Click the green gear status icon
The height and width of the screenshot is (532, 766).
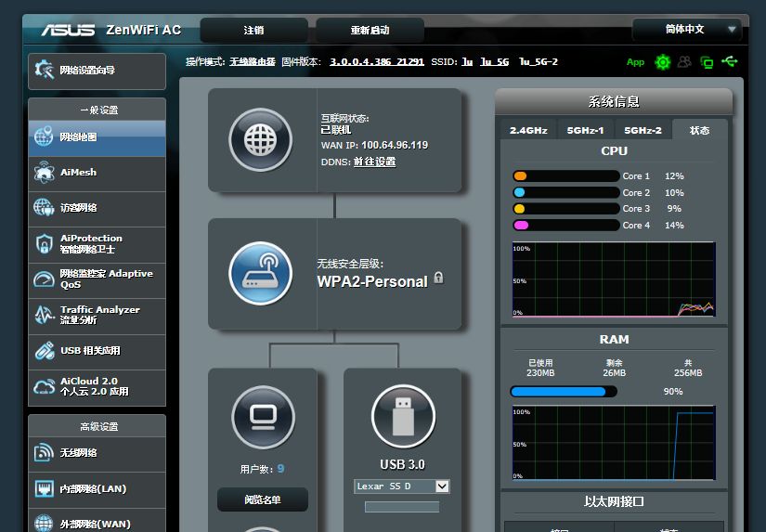[x=662, y=62]
